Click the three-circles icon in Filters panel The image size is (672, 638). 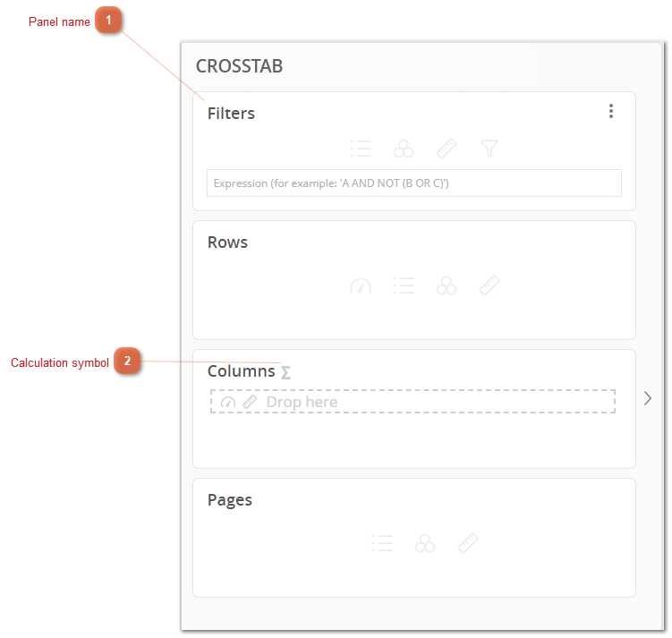click(404, 149)
